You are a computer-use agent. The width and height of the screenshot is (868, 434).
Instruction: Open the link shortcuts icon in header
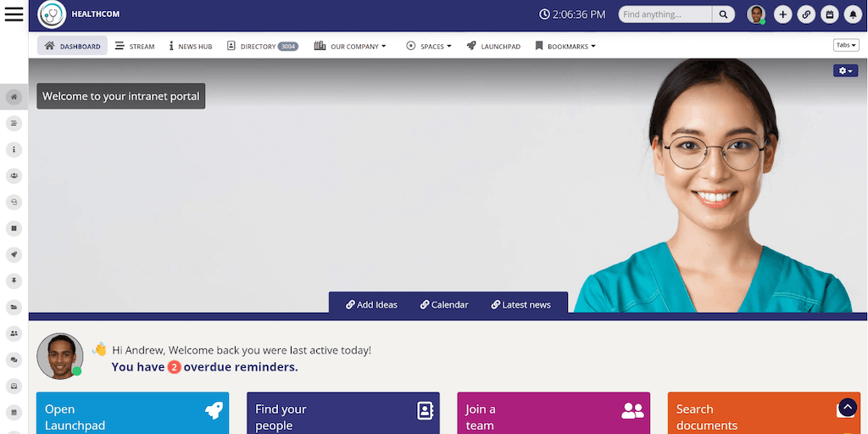806,15
